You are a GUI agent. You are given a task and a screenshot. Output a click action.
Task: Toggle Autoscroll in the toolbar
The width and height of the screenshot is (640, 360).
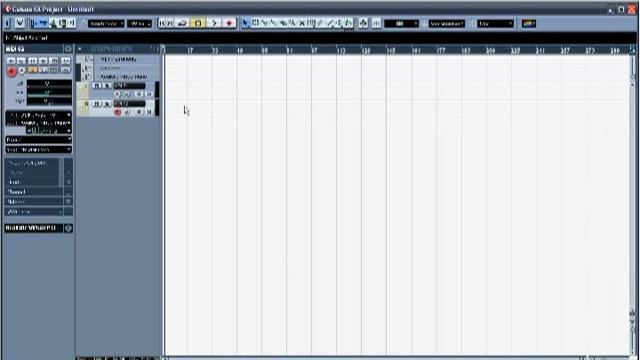pos(363,23)
